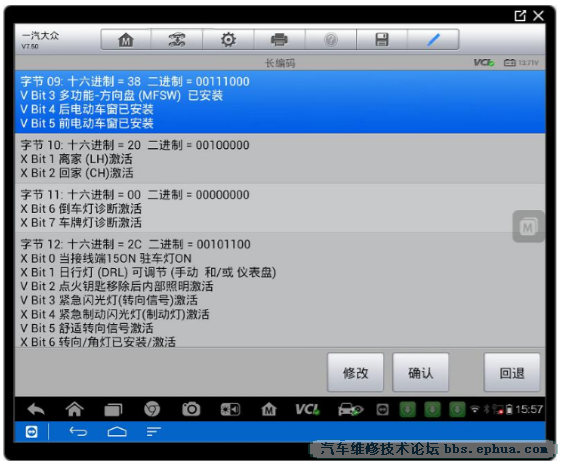Viewport: 563px width, 464px height.
Task: Select the highlighted 字节 09 row
Action: tap(280, 102)
